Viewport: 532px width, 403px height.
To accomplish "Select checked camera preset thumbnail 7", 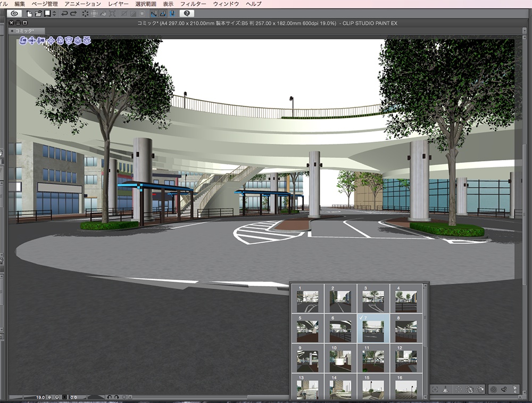I will (373, 328).
